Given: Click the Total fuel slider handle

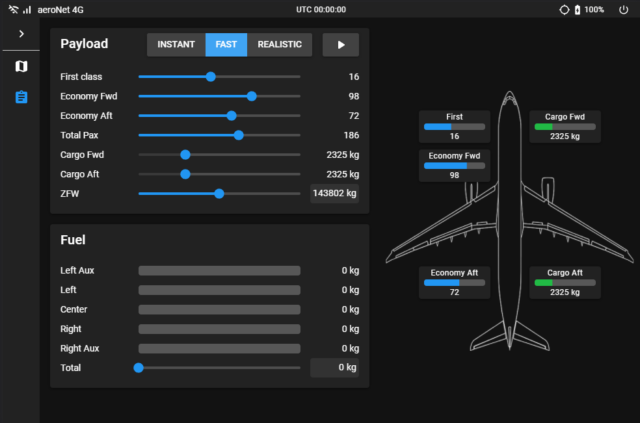Looking at the screenshot, I should [x=139, y=368].
